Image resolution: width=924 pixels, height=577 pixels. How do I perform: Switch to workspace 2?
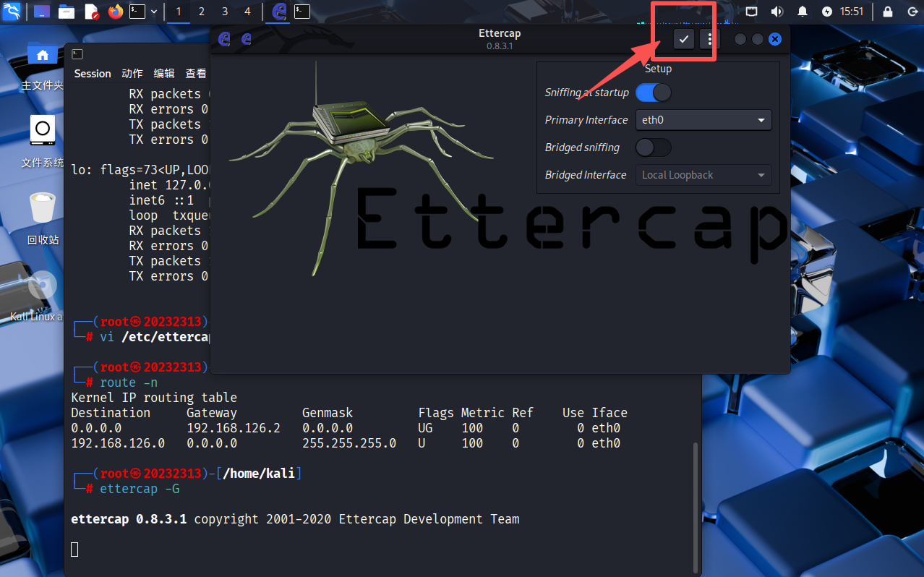202,12
